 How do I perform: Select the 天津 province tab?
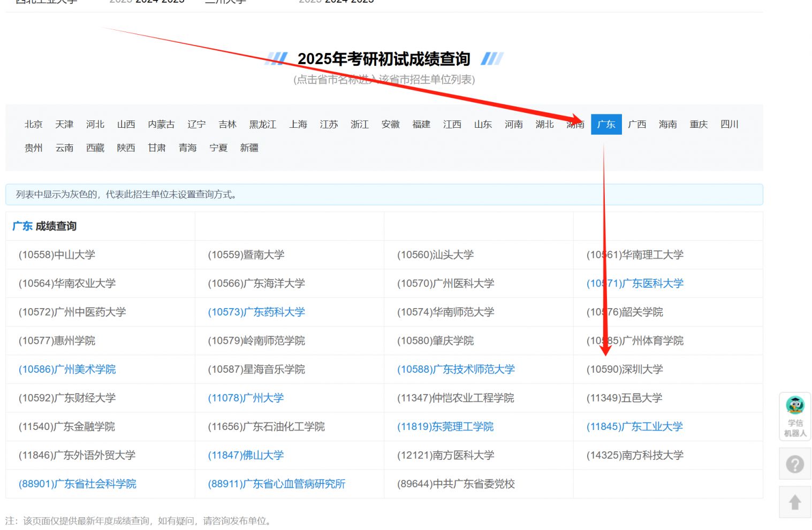tap(64, 124)
